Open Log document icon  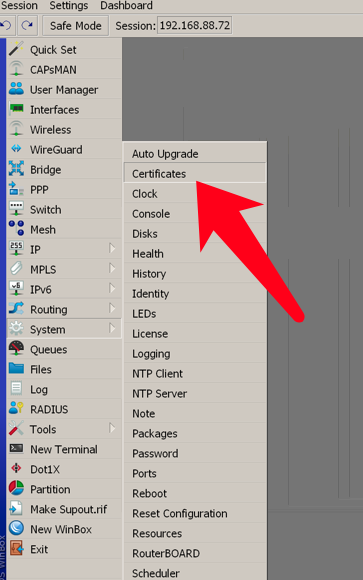[16, 389]
